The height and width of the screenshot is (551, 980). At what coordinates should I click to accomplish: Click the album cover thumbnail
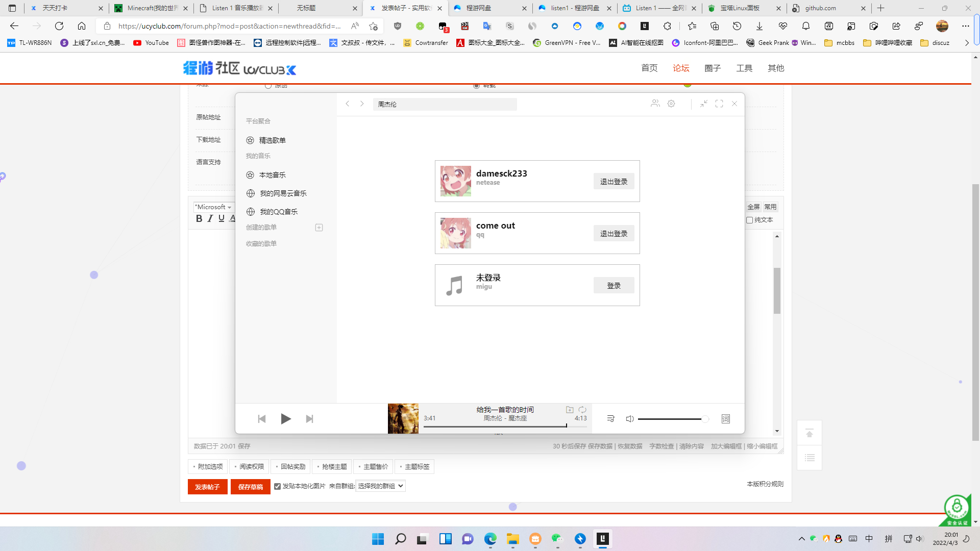tap(403, 419)
